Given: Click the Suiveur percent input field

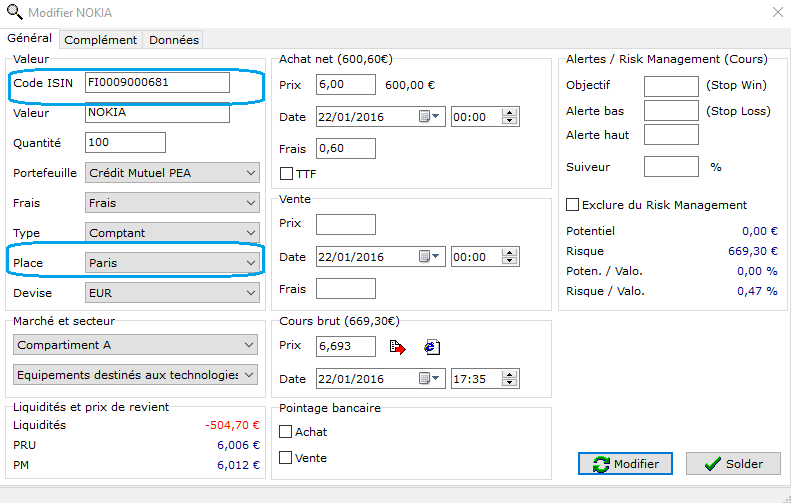Looking at the screenshot, I should pos(671,166).
